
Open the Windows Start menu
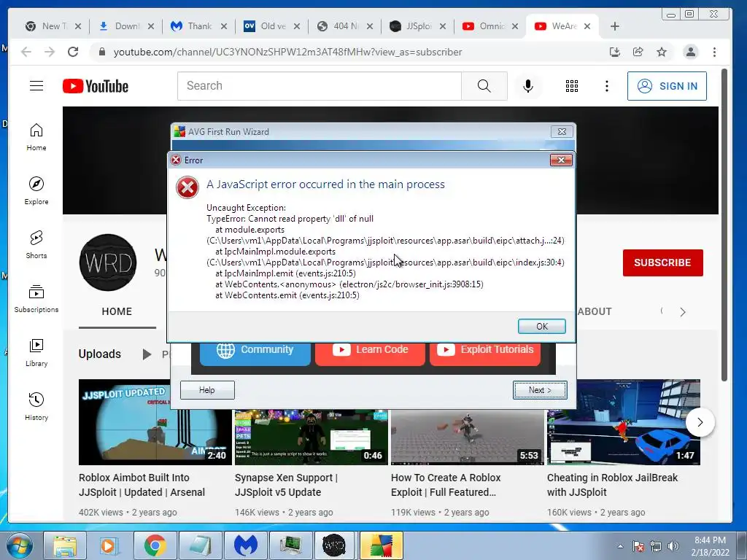point(19,545)
